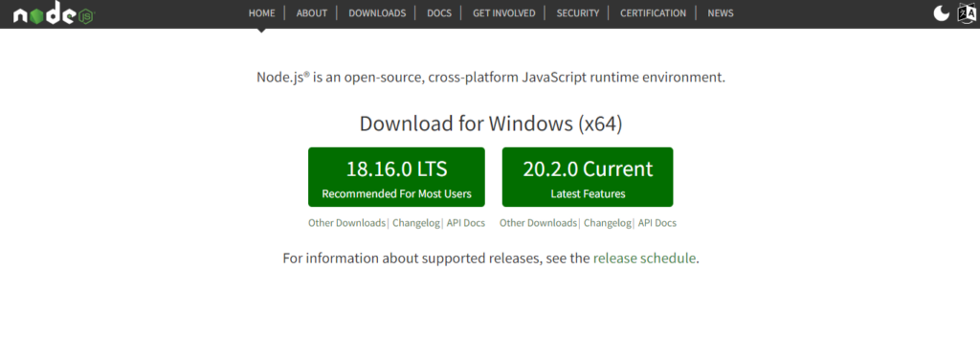Viewport: 980px width, 360px height.
Task: Follow the release schedule link
Action: (x=644, y=259)
